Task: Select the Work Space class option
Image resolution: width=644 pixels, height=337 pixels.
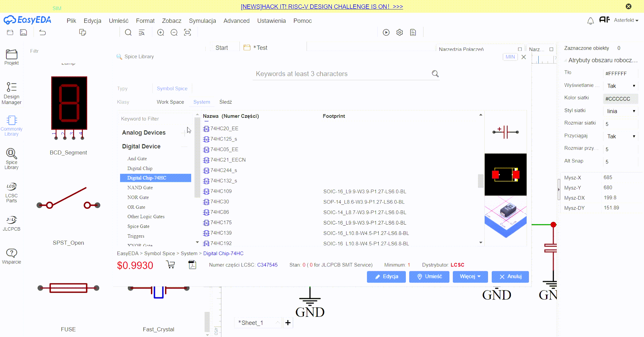Action: click(x=170, y=102)
